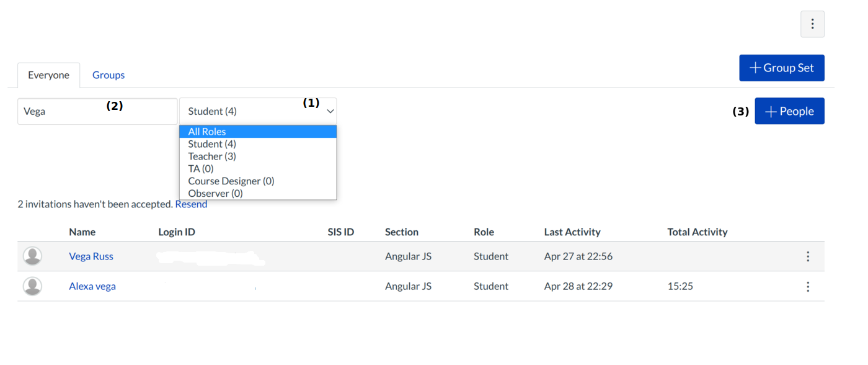Viewport: 868px width, 365px height.
Task: Choose Teacher (3) role option
Action: point(212,156)
